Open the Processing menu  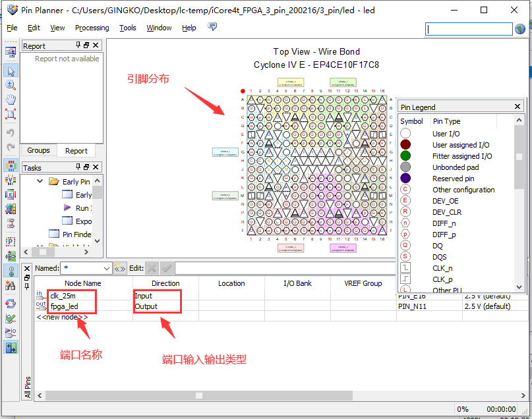click(x=92, y=28)
